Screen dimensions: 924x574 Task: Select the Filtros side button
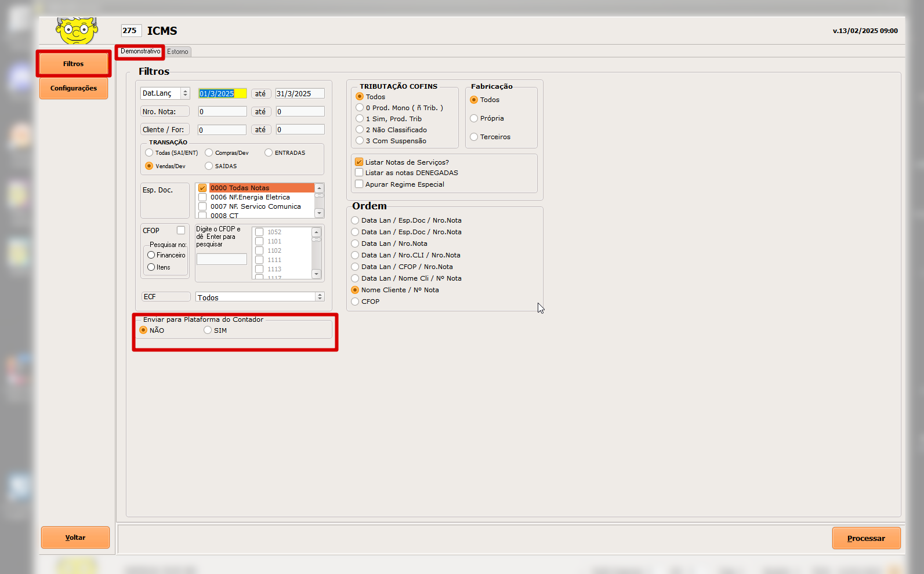coord(74,64)
